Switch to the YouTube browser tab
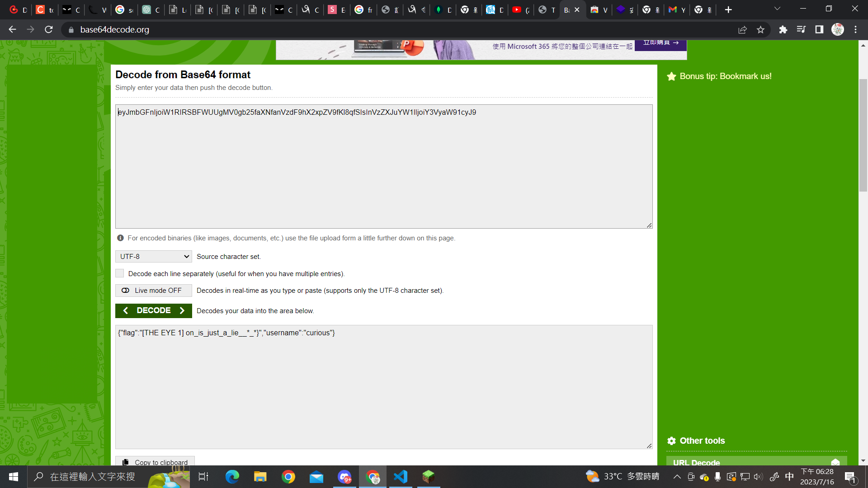 coord(520,9)
